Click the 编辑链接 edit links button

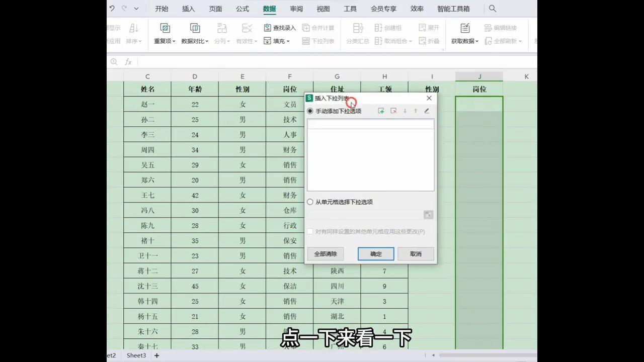coord(501,28)
